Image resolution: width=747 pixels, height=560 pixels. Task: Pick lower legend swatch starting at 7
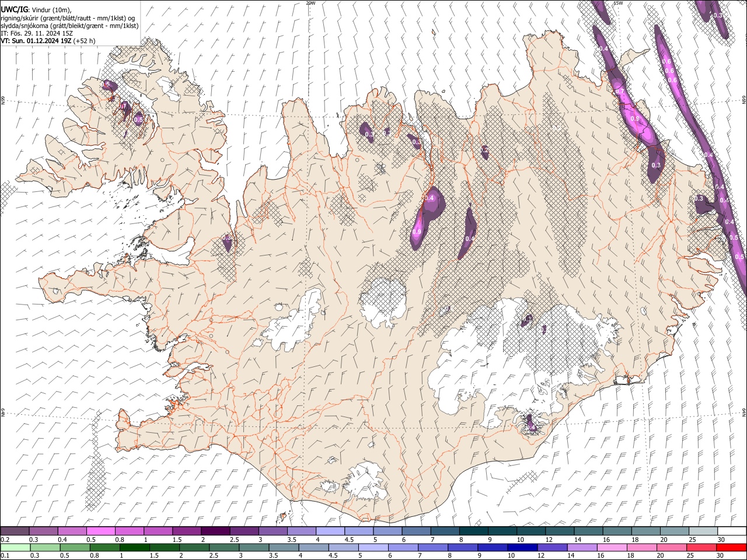[432, 547]
